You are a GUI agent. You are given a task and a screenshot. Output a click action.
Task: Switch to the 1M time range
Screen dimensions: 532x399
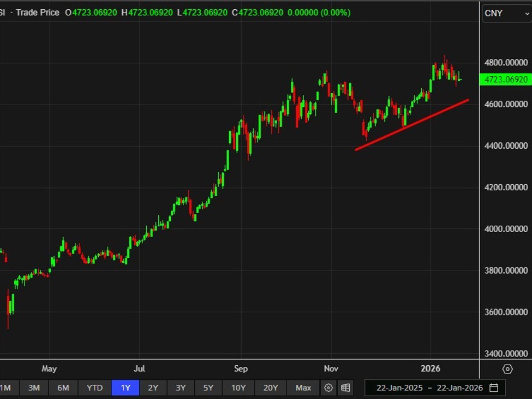[x=5, y=388]
